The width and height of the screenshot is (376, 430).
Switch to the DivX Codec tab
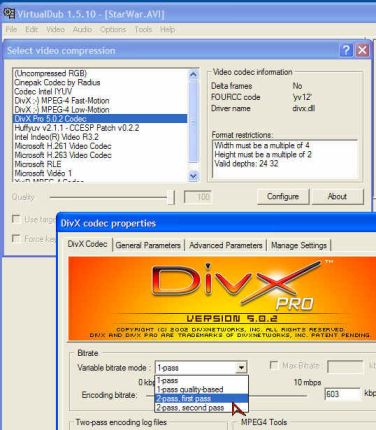point(87,244)
